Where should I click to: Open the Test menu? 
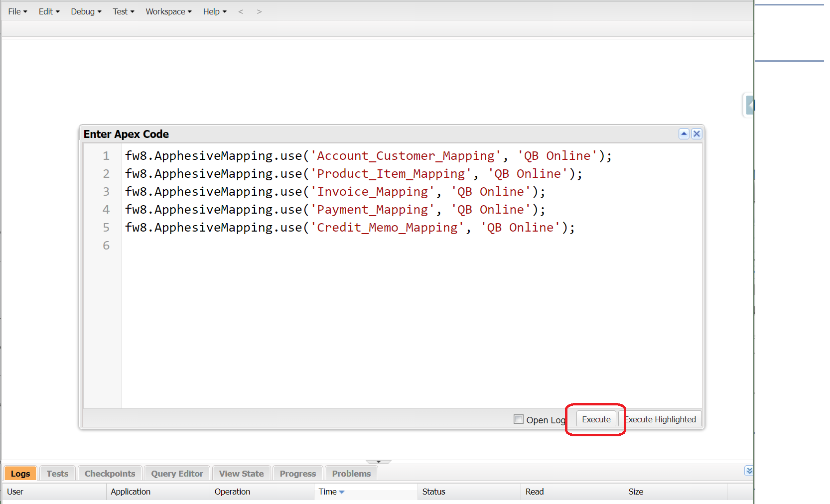click(124, 11)
